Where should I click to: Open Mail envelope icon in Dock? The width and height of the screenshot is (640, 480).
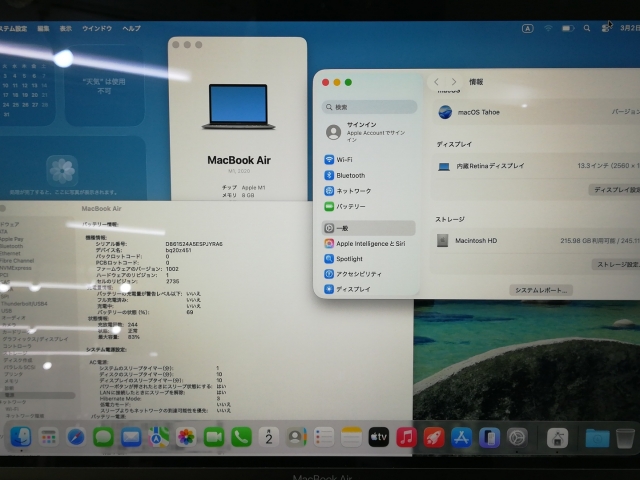(x=131, y=438)
